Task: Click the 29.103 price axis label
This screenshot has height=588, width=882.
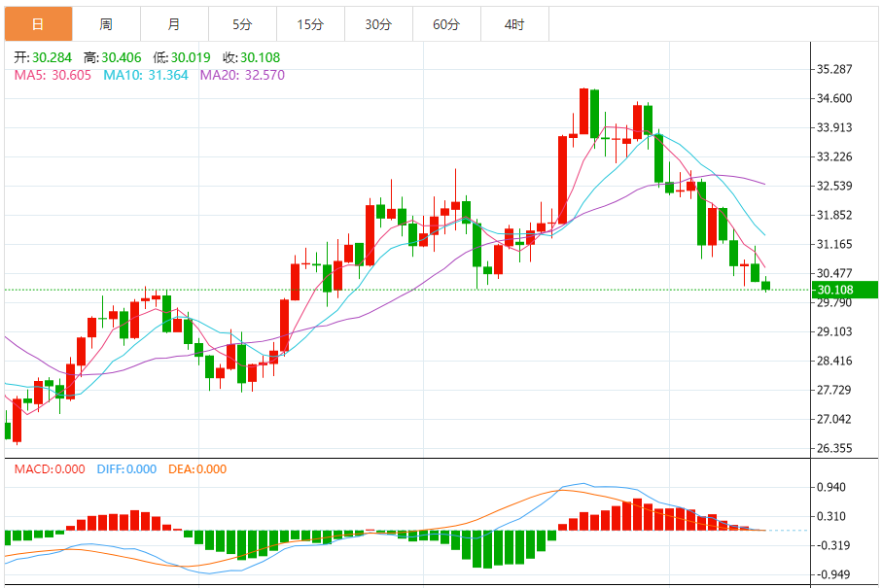Action: coord(834,331)
